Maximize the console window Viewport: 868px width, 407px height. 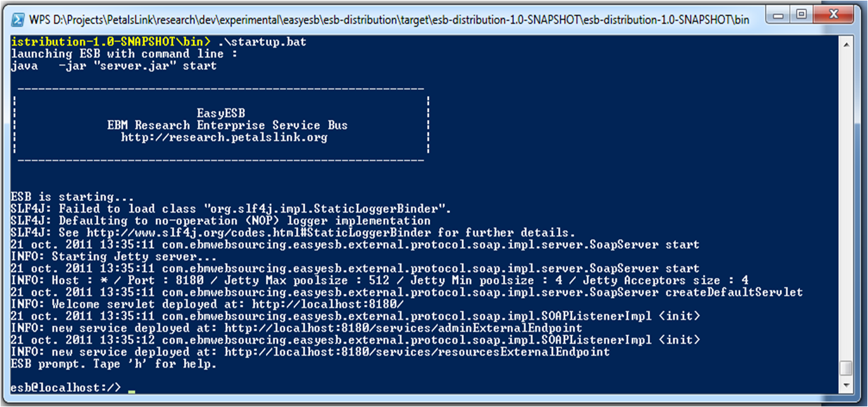coord(801,13)
